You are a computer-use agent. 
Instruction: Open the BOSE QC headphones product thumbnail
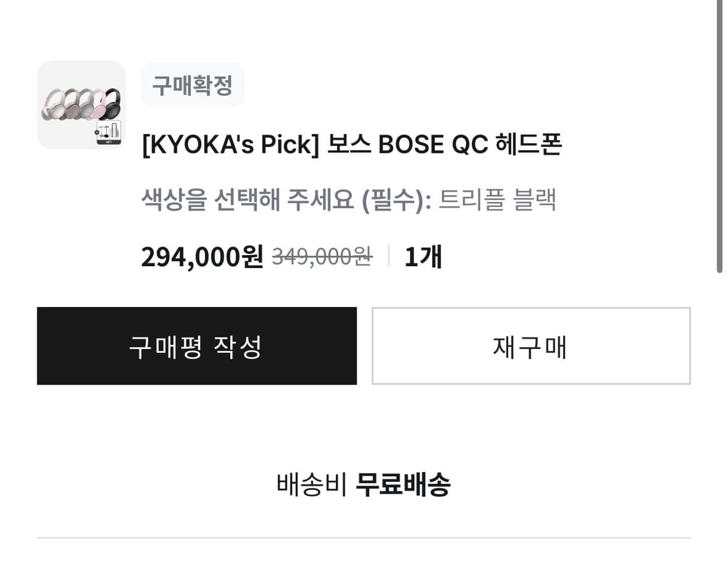(81, 105)
